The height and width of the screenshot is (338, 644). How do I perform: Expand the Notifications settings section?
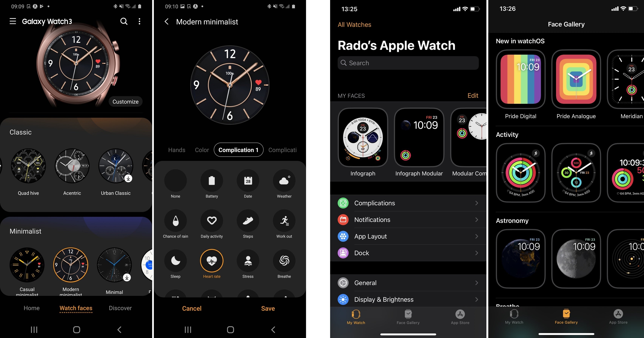pos(408,219)
